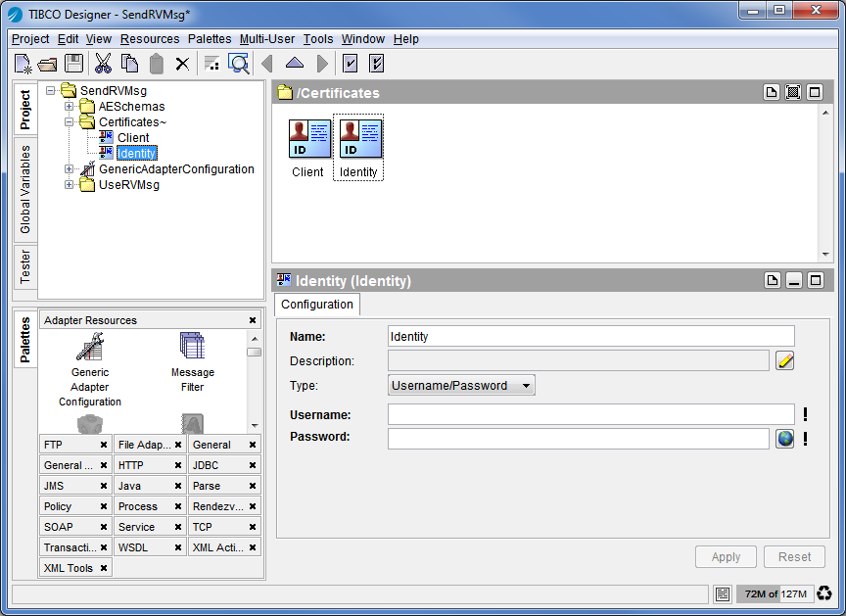
Task: Collapse the Certificates folder node
Action: (x=70, y=122)
